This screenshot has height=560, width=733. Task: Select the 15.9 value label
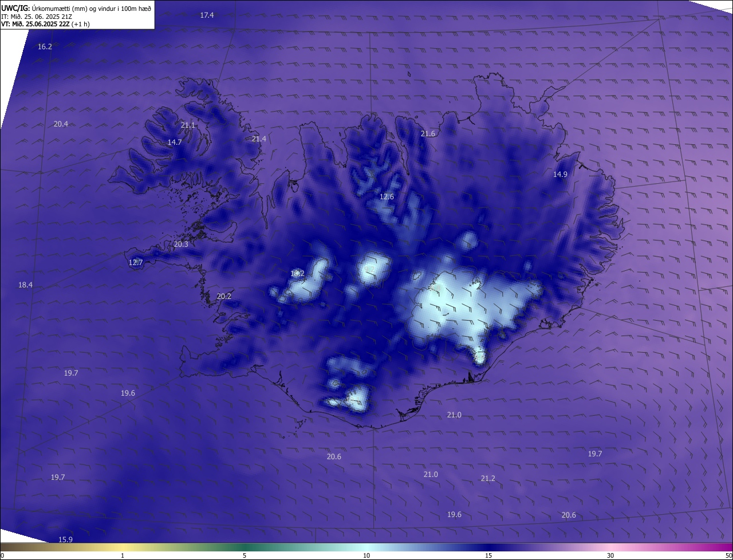65,539
